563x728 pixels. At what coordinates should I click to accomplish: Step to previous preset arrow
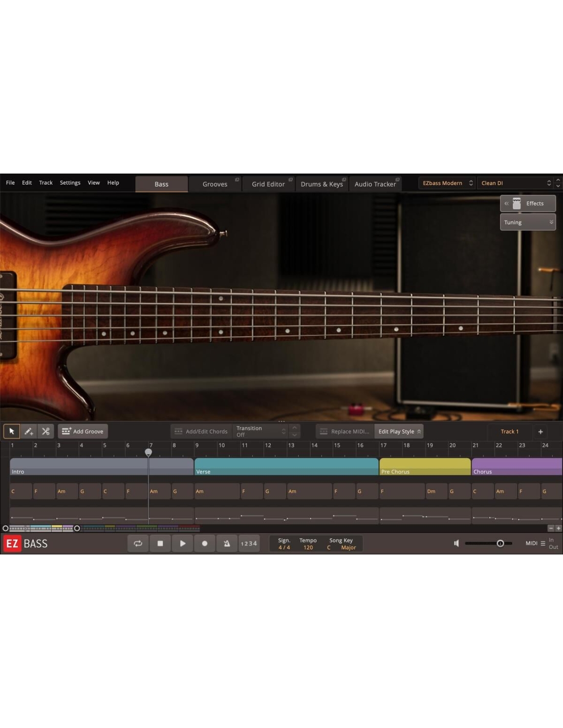pyautogui.click(x=558, y=180)
